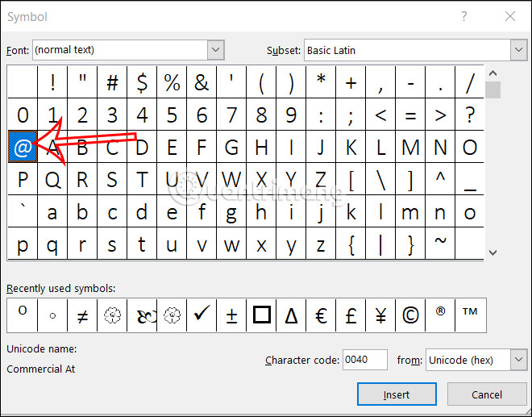532x417 pixels.
Task: Select uppercase letter Z in the grid
Action: click(321, 179)
